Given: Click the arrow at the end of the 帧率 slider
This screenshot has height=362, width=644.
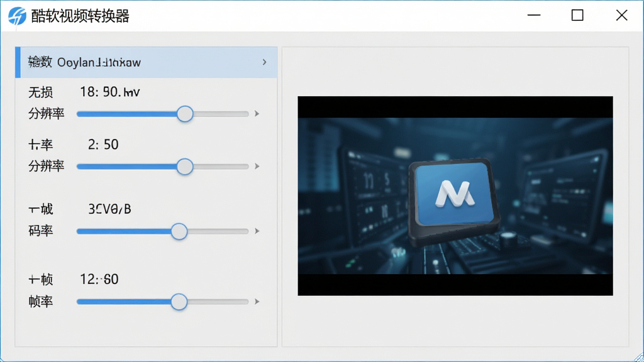Looking at the screenshot, I should click(257, 302).
